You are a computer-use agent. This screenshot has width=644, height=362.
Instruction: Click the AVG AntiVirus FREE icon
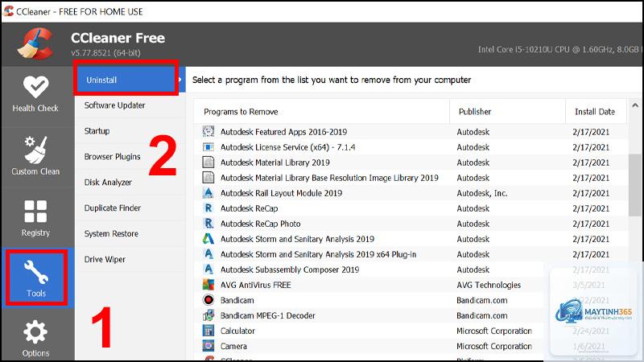pos(208,285)
